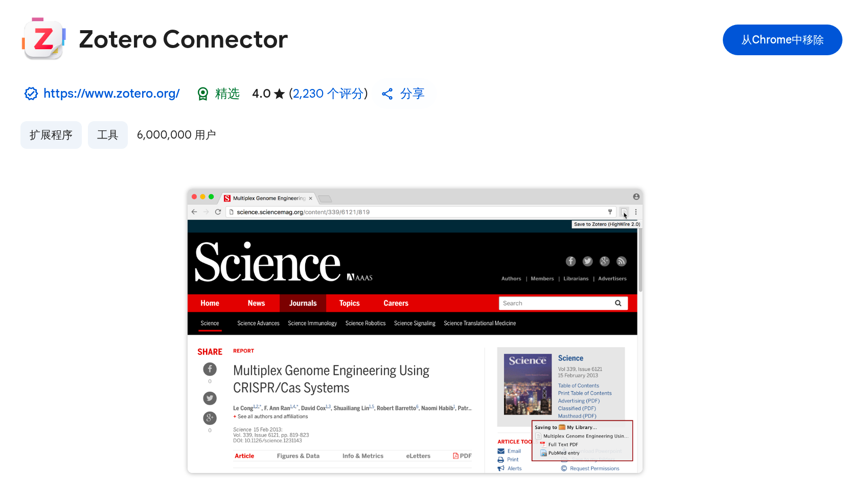
Task: Click the star rating icon
Action: click(x=279, y=94)
